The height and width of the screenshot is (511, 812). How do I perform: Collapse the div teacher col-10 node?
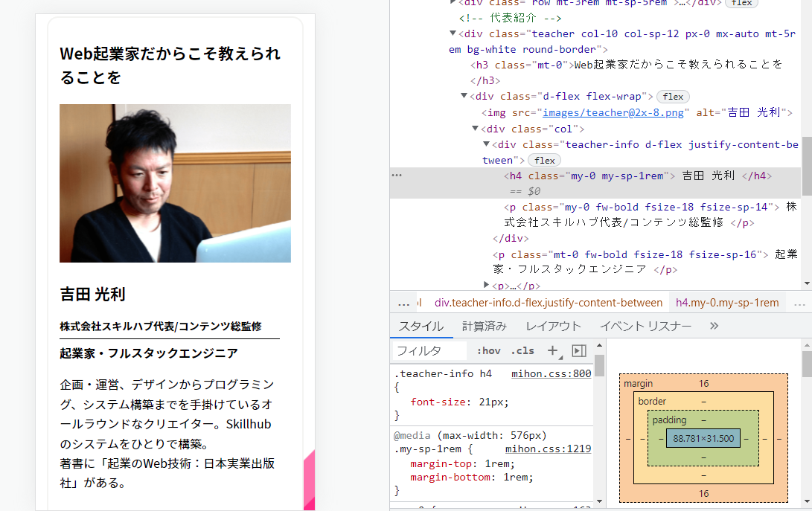(453, 33)
